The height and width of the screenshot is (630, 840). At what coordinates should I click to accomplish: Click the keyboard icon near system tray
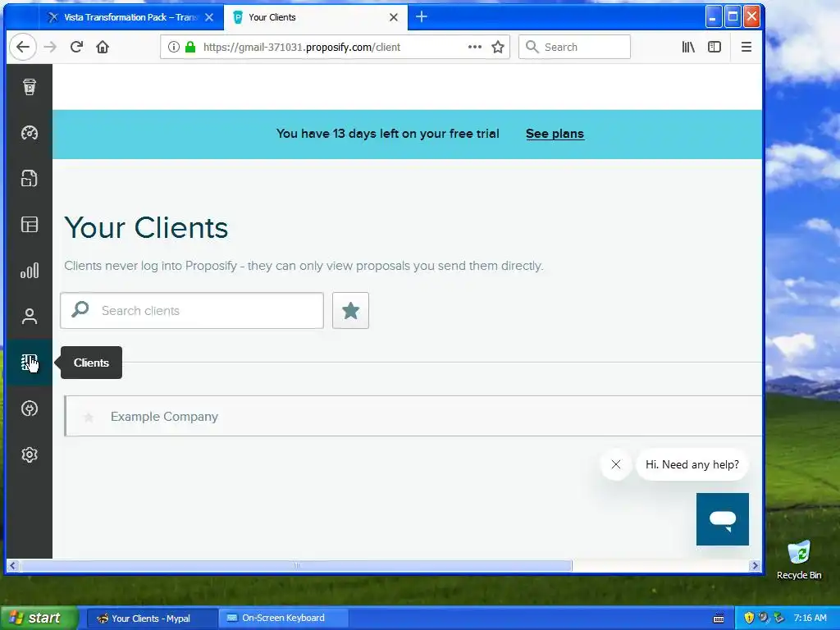[719, 619]
